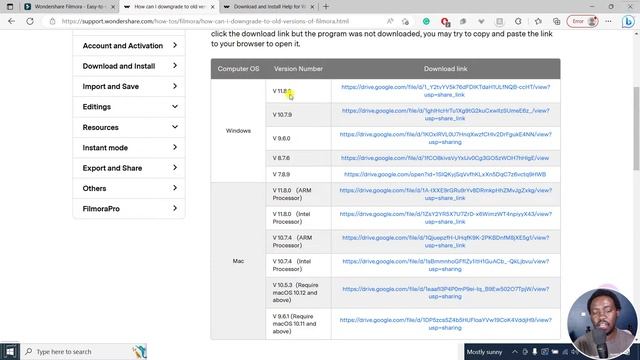
Task: Expand Export and Share section
Action: click(x=129, y=168)
